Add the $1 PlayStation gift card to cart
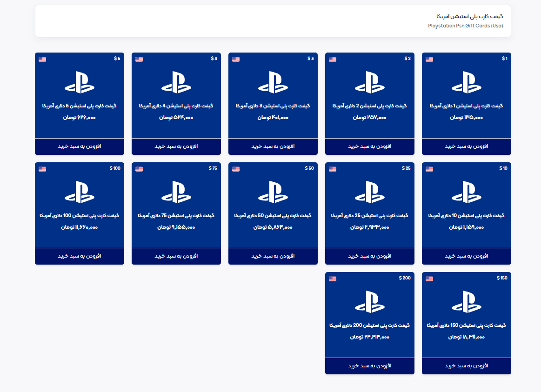 click(x=466, y=146)
